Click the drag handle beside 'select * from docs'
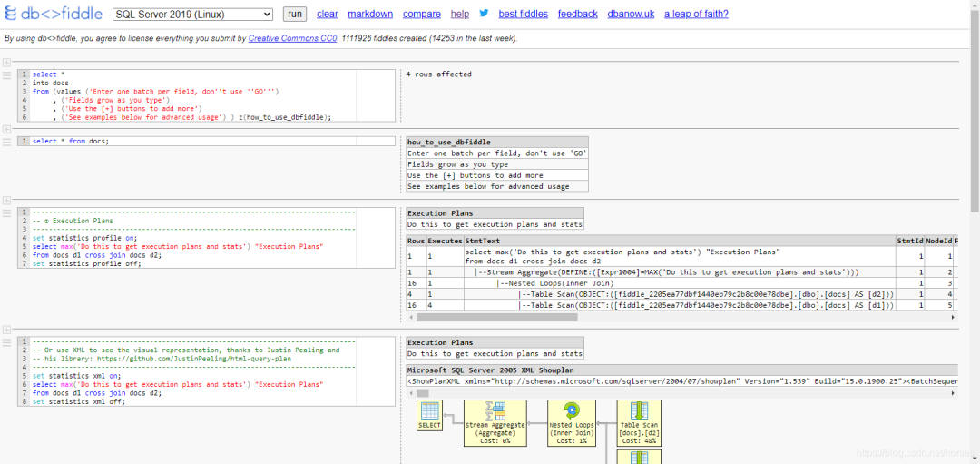The height and width of the screenshot is (464, 980). tap(6, 142)
